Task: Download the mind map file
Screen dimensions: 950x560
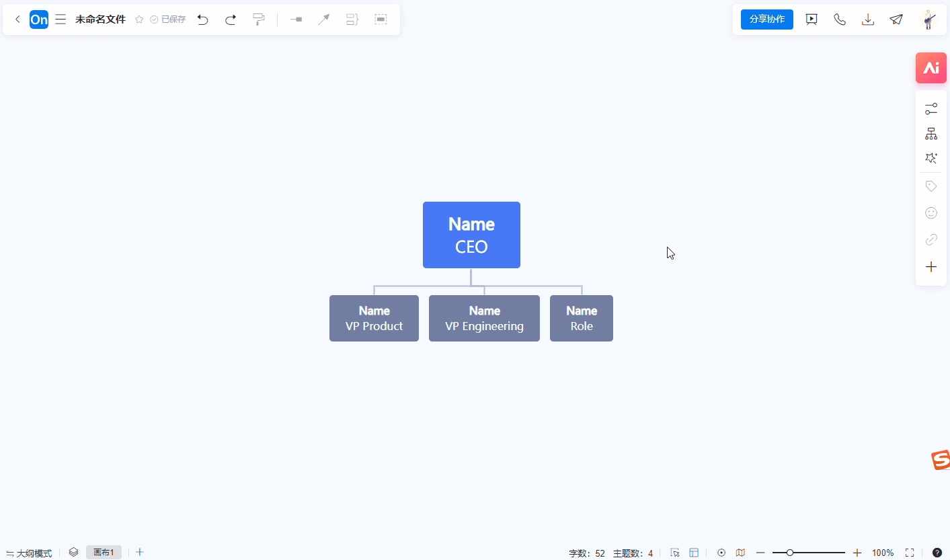Action: (868, 19)
